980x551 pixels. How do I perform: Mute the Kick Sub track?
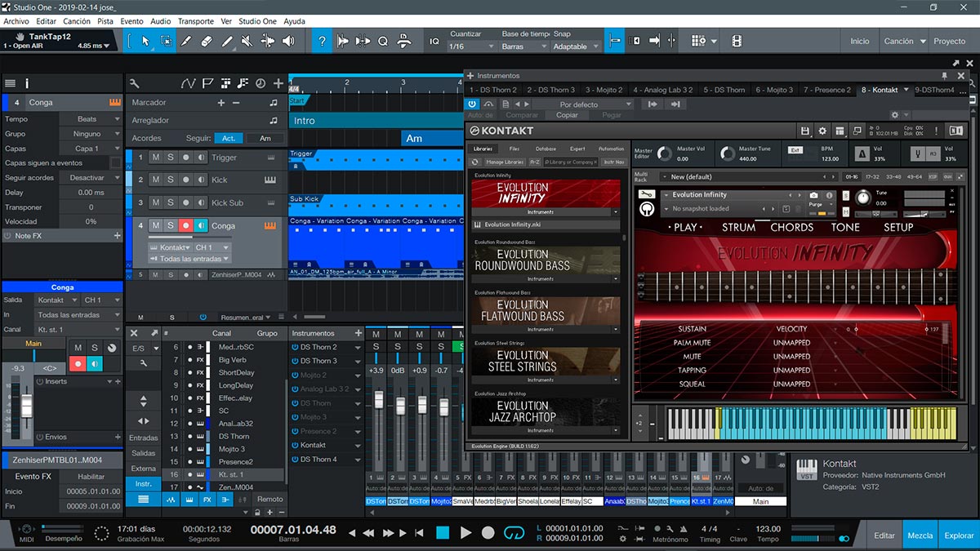tap(156, 202)
